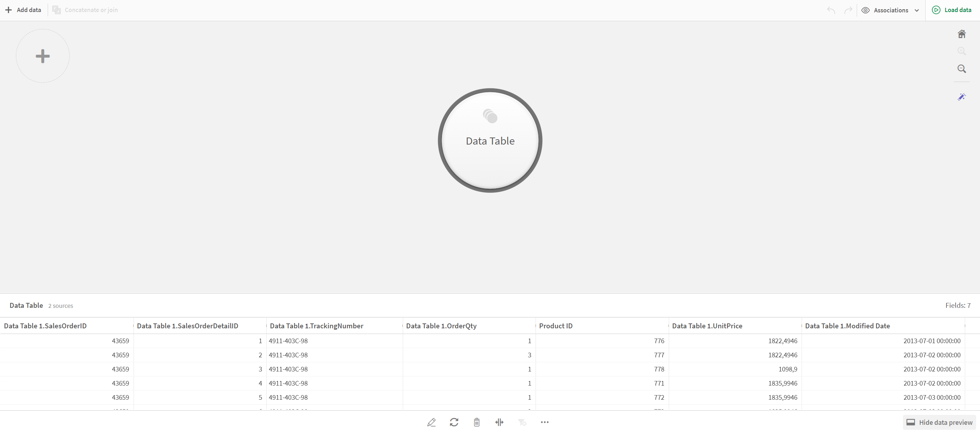Screen dimensions: 980x434
Task: Click Add data plus button
Action: [8, 10]
